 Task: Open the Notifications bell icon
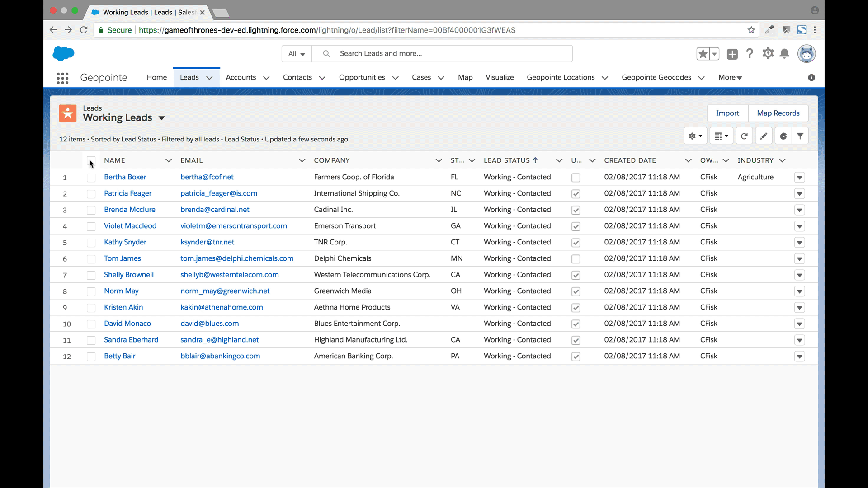(x=785, y=54)
